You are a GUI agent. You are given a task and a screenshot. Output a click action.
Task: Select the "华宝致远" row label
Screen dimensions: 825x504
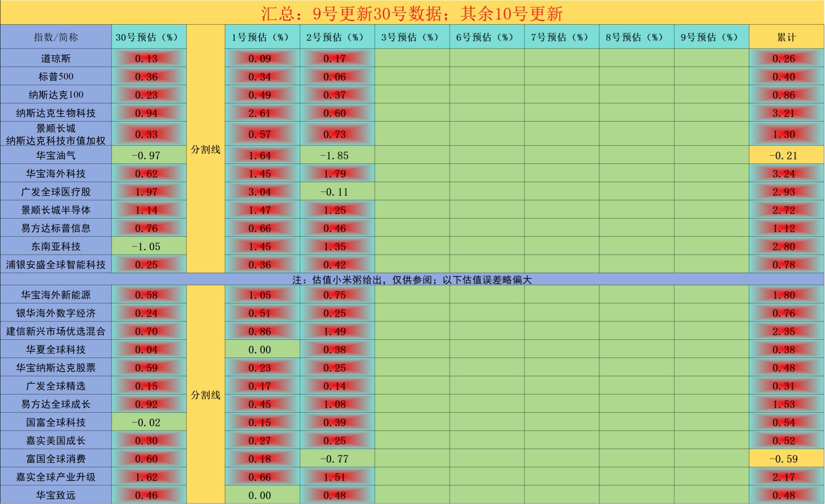(x=56, y=495)
